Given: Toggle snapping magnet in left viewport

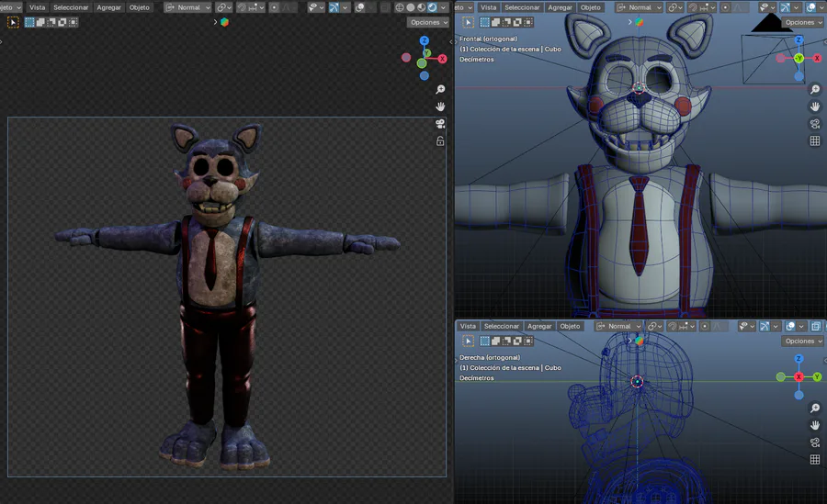Looking at the screenshot, I should pos(242,7).
